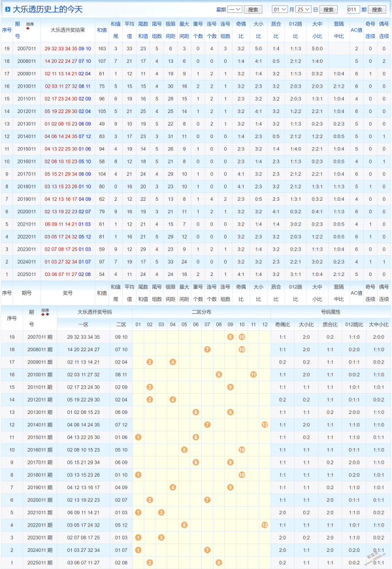
Task: Click the 二区分布 header in the lower table
Action: (x=201, y=312)
